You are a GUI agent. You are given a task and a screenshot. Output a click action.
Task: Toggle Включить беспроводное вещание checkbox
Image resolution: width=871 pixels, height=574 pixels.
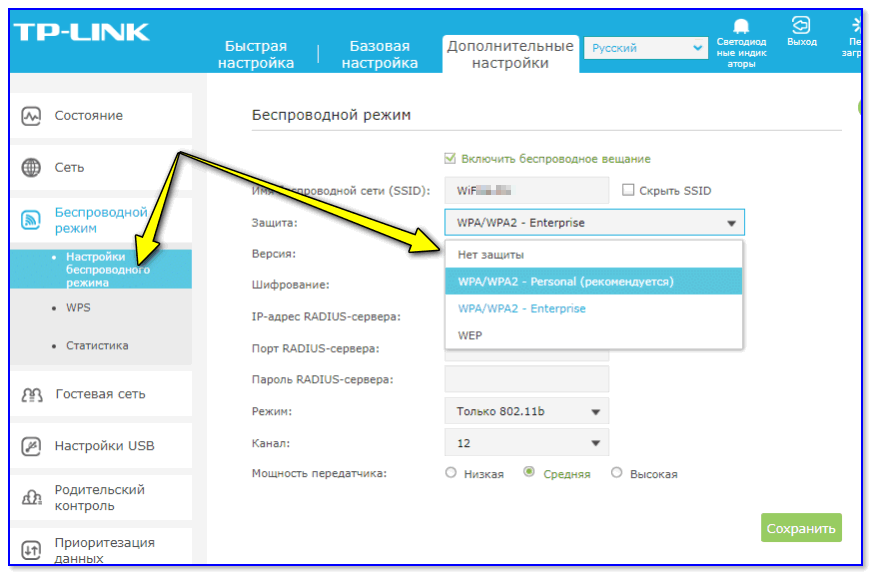(450, 159)
